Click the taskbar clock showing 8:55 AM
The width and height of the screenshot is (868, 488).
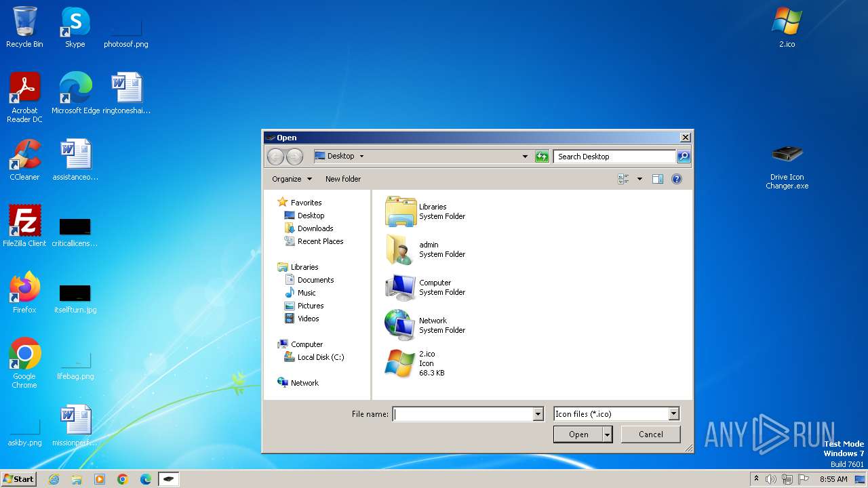point(833,479)
